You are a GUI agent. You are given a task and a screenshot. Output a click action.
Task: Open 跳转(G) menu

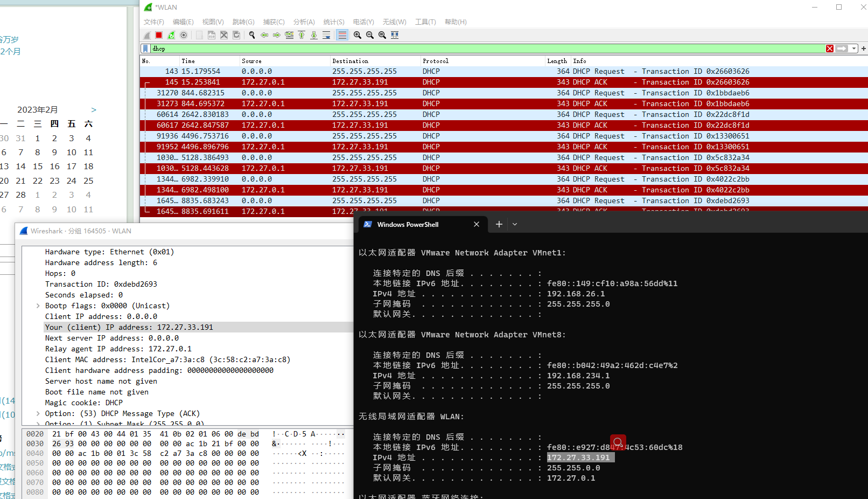243,22
